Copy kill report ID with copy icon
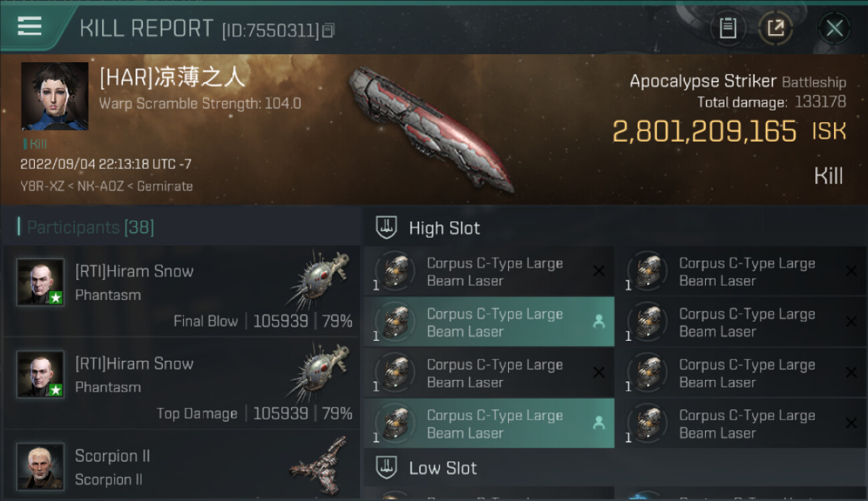Screen dimensions: 868x501 click(328, 30)
